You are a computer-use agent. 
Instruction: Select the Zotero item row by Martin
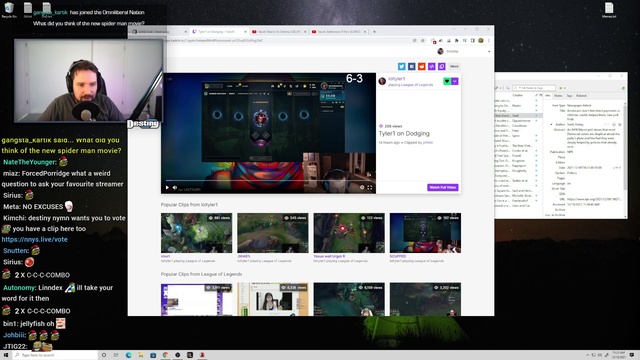coord(518,106)
